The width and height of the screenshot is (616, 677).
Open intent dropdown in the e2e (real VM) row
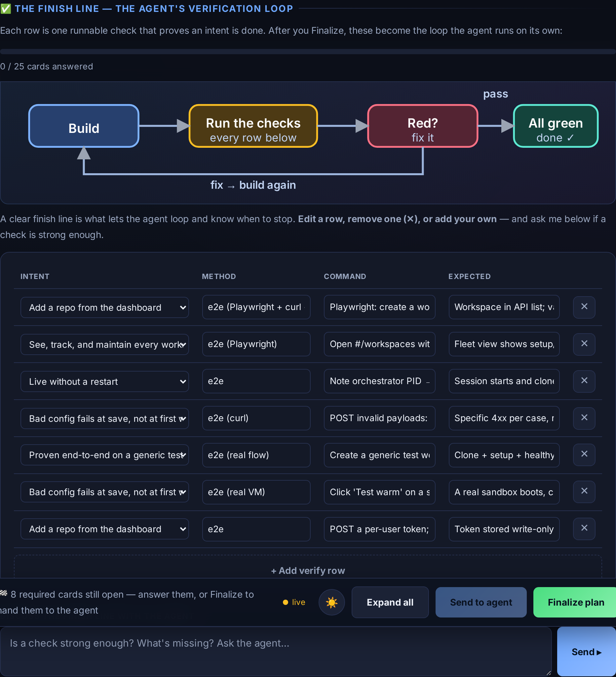(104, 492)
